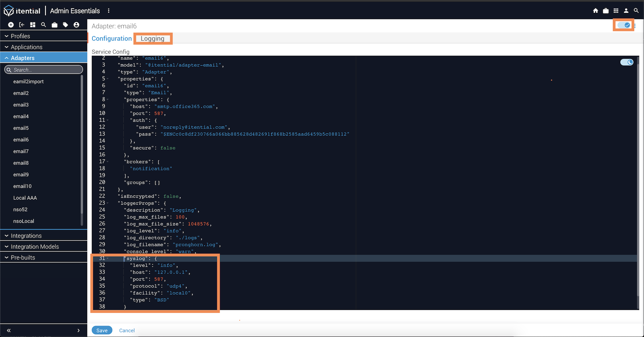
Task: Click the plus icon in sidebar toolbar
Action: click(11, 25)
